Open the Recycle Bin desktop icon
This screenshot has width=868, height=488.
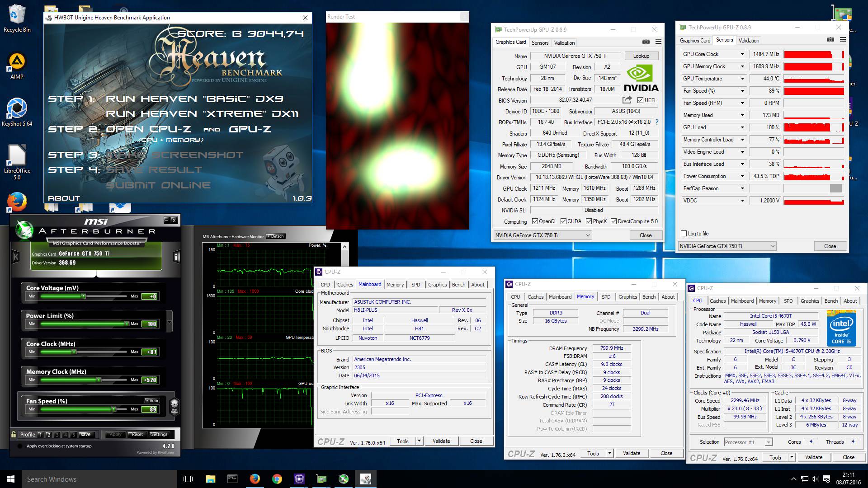pos(17,19)
